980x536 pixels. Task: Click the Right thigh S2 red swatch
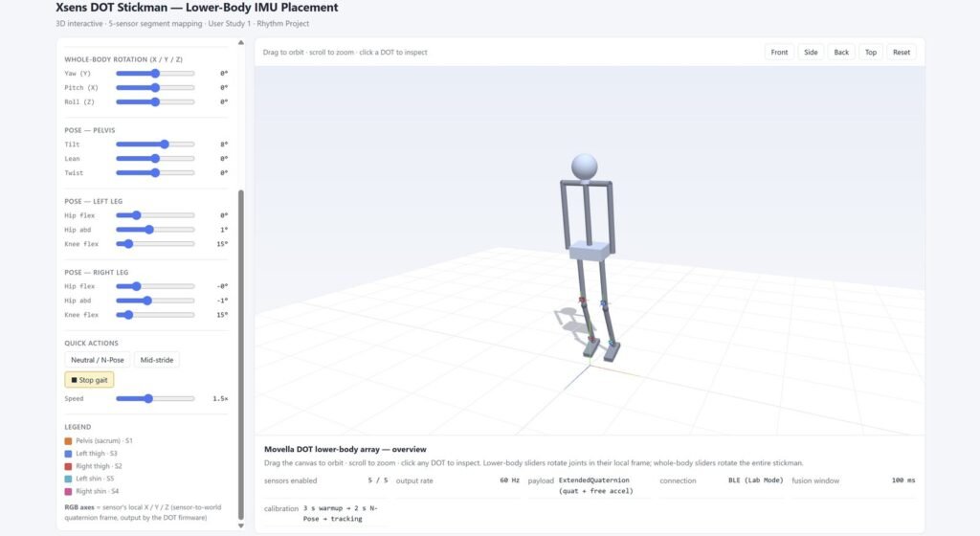tap(68, 466)
